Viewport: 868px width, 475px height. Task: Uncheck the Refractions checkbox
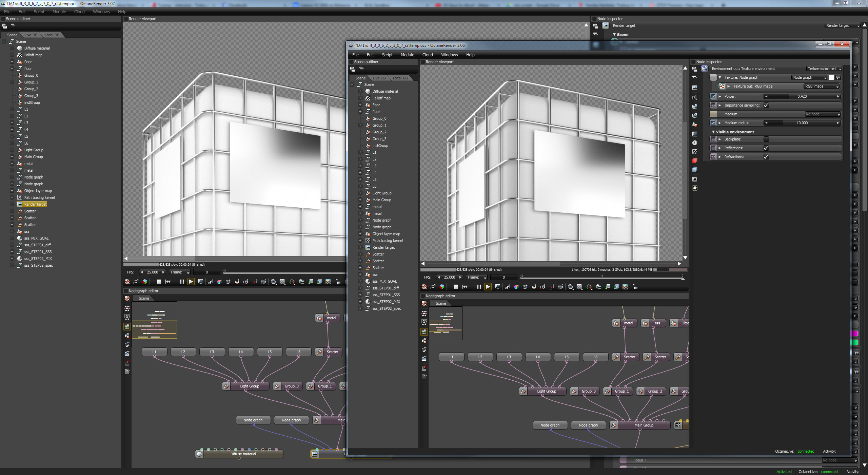766,157
